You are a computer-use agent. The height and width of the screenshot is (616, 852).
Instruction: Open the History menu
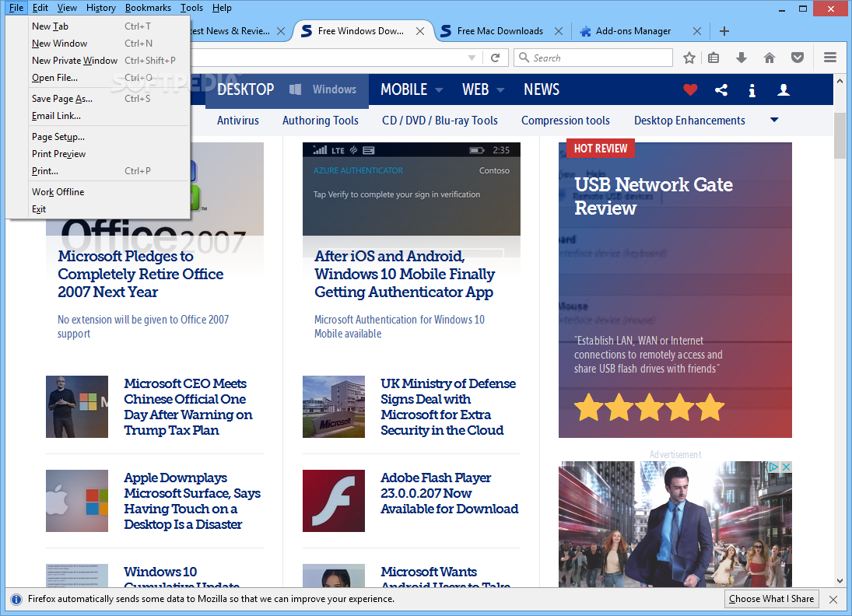pyautogui.click(x=100, y=8)
